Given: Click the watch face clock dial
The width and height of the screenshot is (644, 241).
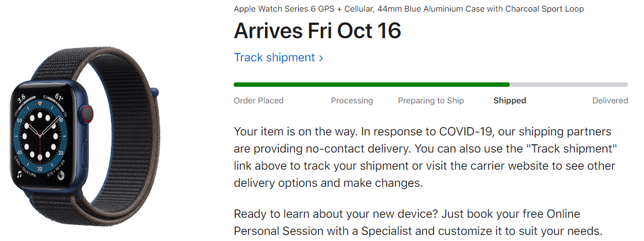Looking at the screenshot, I should (40, 135).
